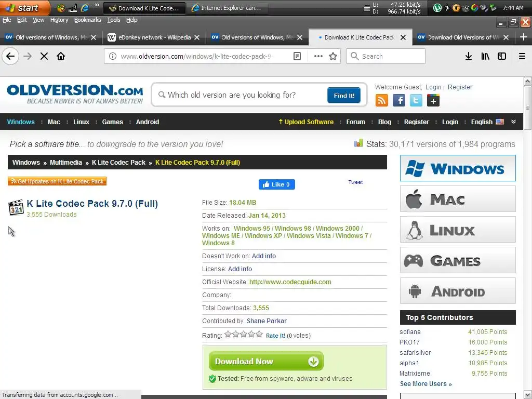Stop loading the page with the X button
The image size is (532, 399).
[44, 56]
